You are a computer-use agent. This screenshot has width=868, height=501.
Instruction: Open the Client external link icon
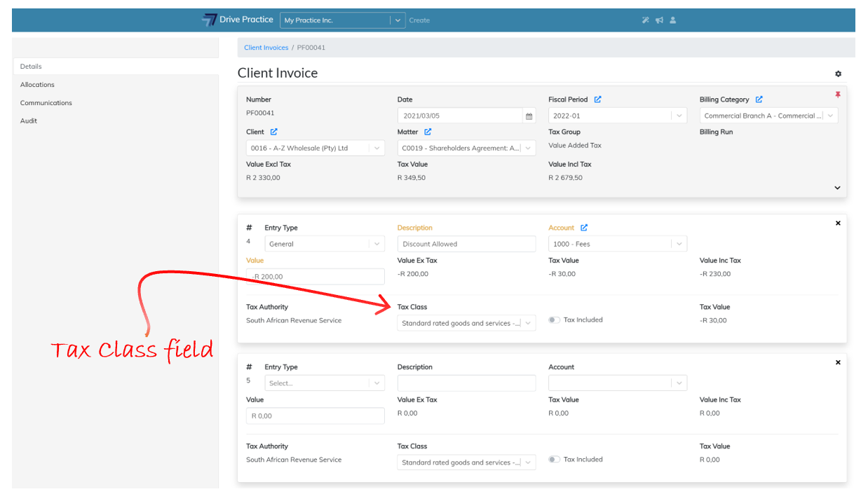coord(274,132)
